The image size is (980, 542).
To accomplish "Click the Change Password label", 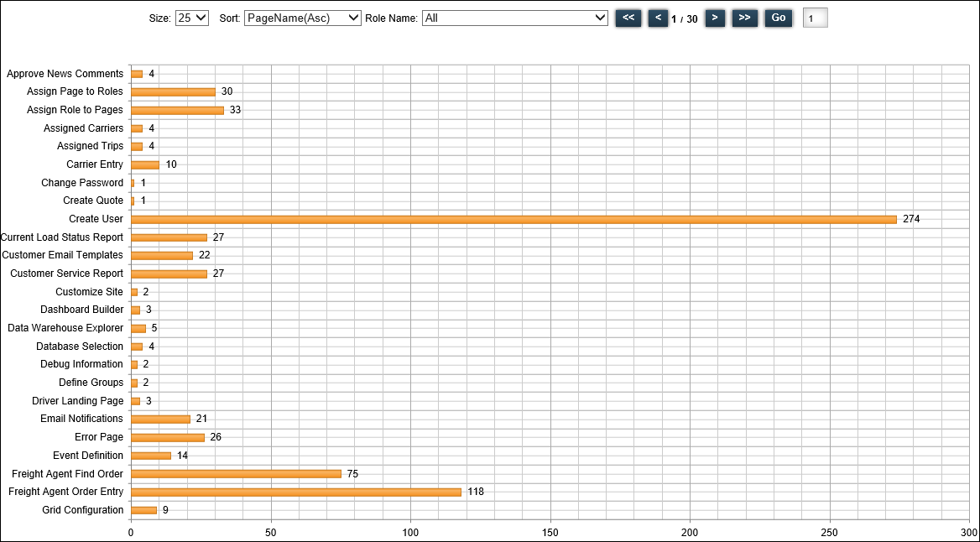I will point(82,183).
